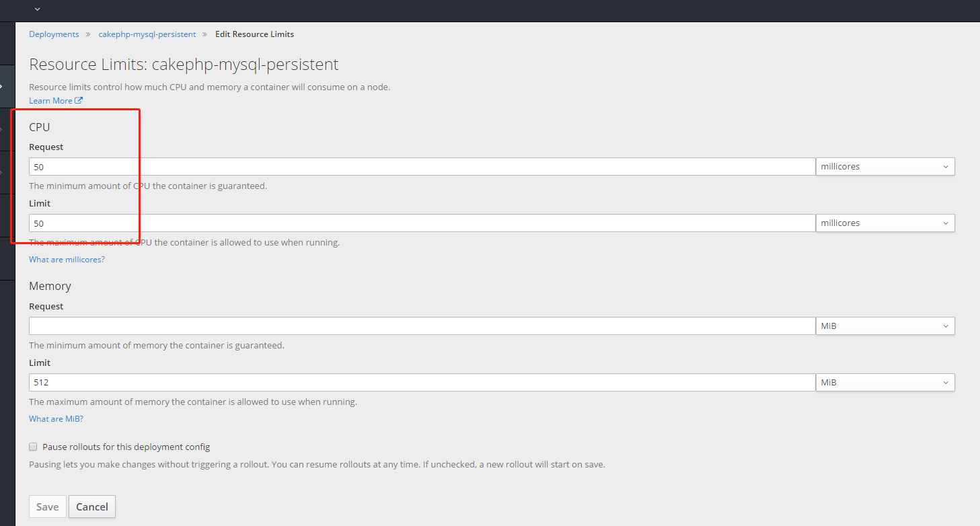The height and width of the screenshot is (526, 980).
Task: Expand CPU Limit millicores unit dropdown
Action: (884, 223)
